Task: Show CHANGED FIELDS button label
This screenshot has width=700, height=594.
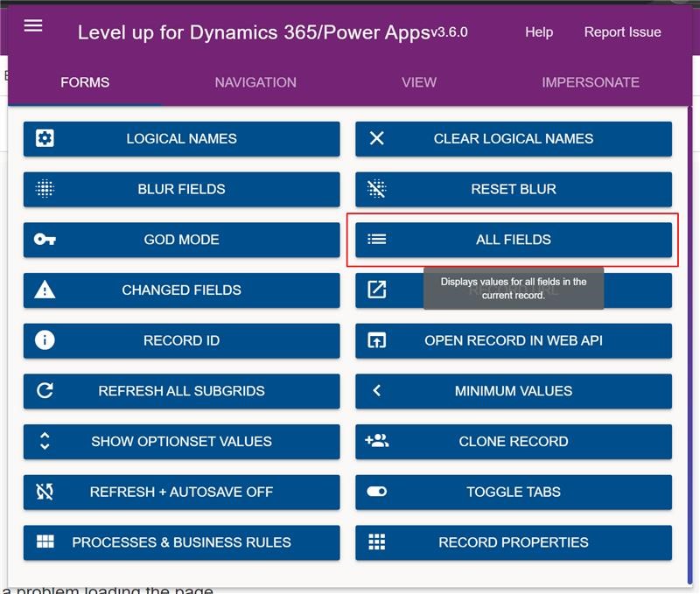Action: [181, 290]
